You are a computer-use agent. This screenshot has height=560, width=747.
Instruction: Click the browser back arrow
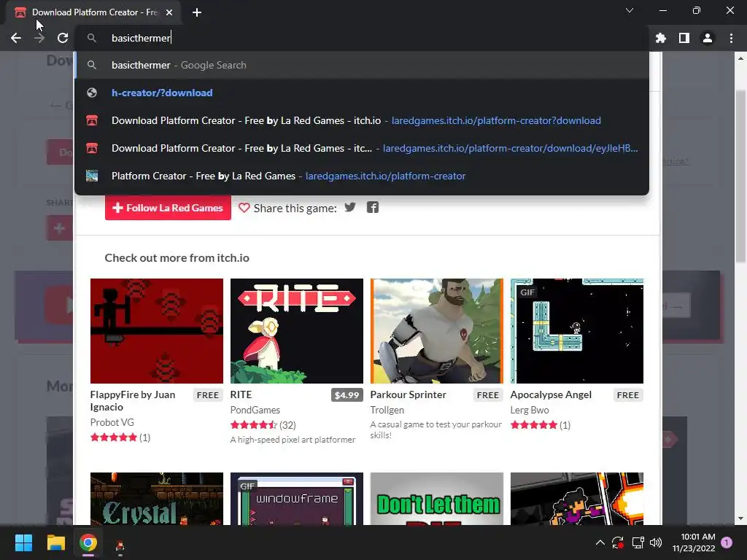click(16, 38)
